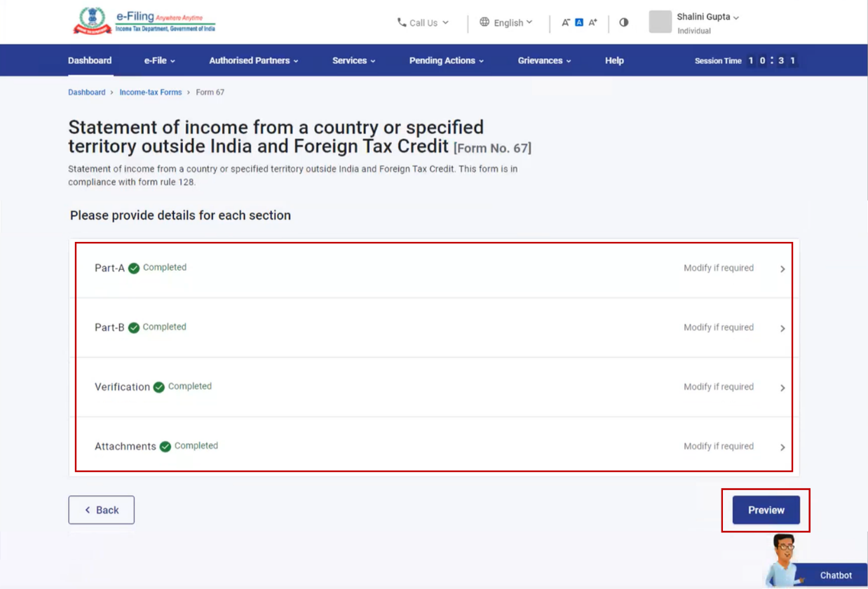Expand Part-A section chevron arrow

pos(782,269)
